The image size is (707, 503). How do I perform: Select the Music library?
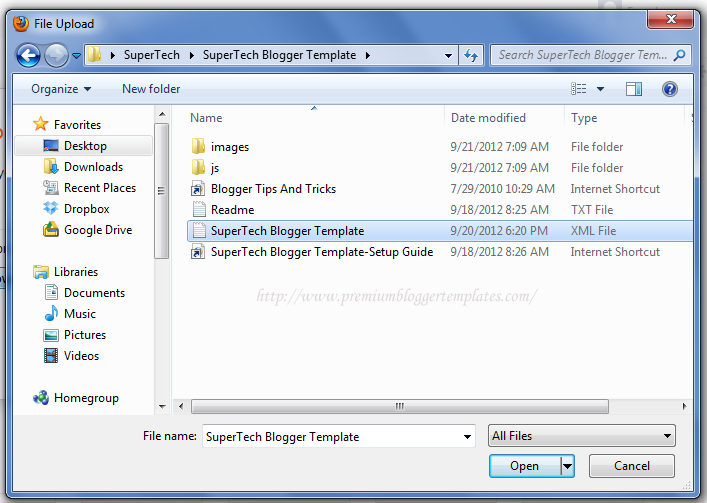(x=79, y=314)
